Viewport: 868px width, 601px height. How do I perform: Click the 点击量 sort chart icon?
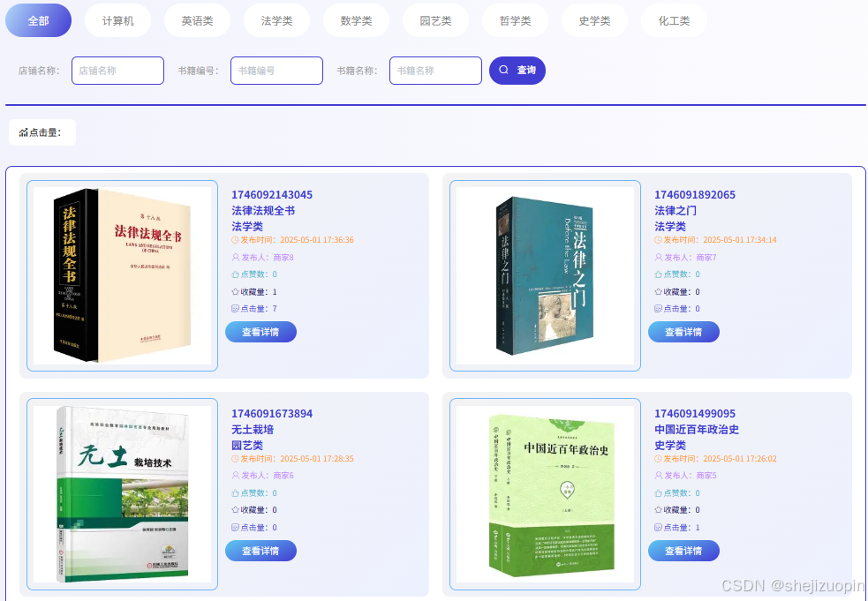(23, 132)
